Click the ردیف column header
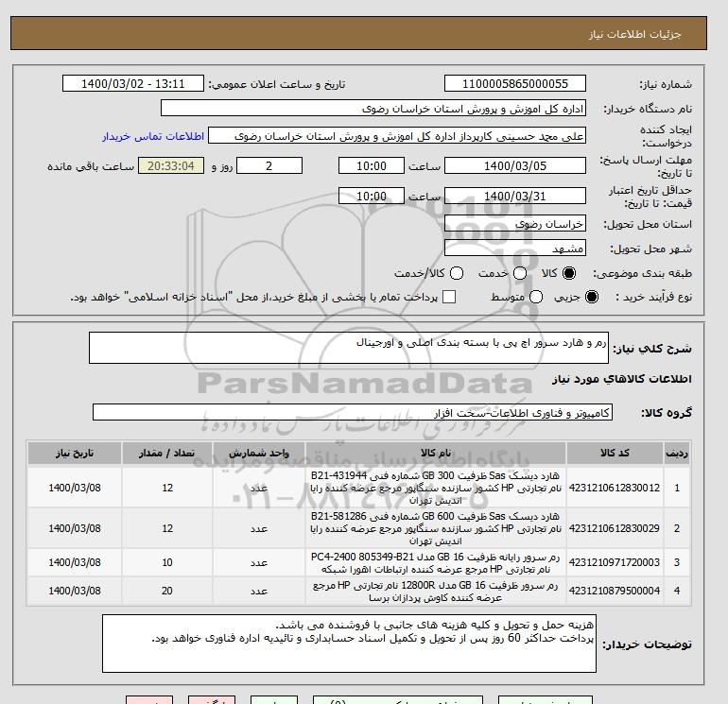Screen dimensions: 728x704 click(677, 453)
